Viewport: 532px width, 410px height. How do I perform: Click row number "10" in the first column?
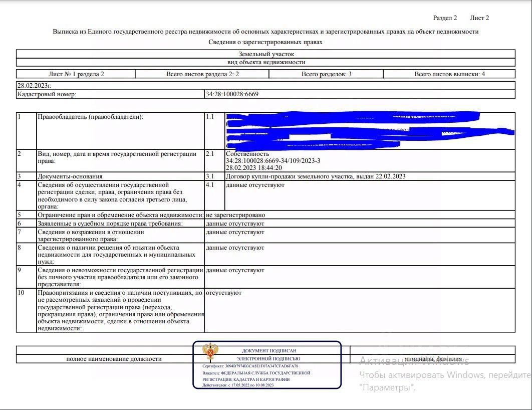21,293
